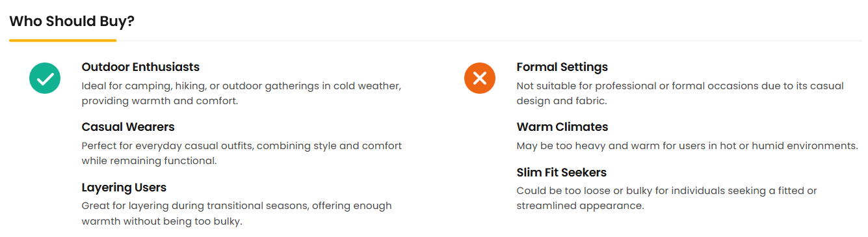Viewport: 868px width, 237px height.
Task: Click the orange X circle icon
Action: coord(480,78)
